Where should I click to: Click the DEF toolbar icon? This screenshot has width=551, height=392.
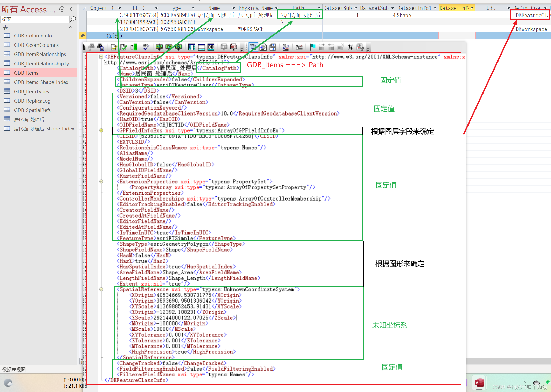click(224, 47)
